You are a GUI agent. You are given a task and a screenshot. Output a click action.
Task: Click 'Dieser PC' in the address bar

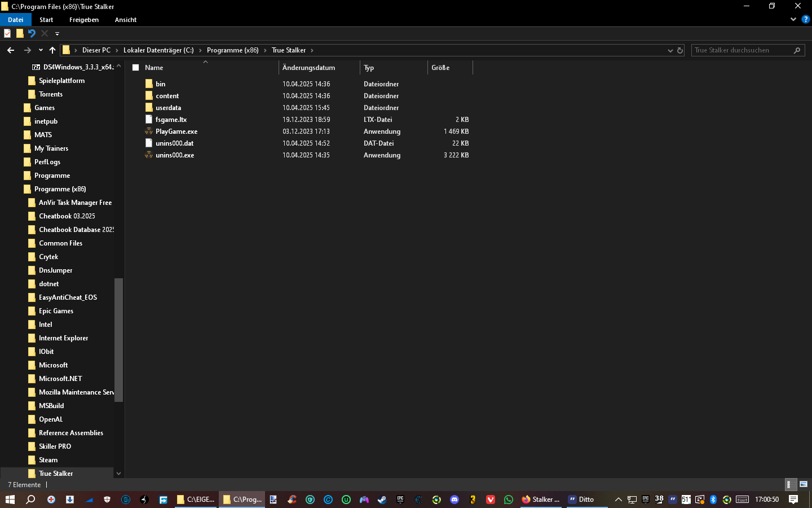click(96, 50)
